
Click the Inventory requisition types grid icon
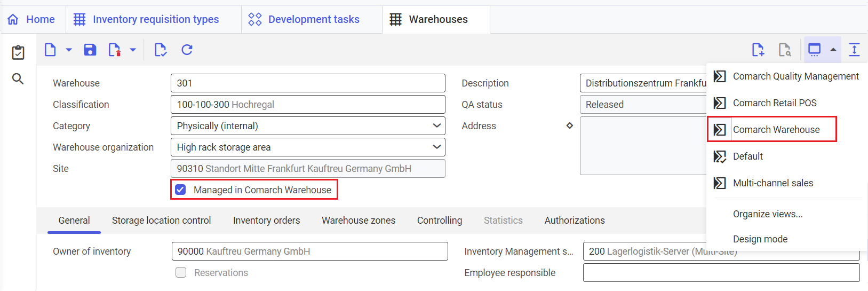point(79,20)
